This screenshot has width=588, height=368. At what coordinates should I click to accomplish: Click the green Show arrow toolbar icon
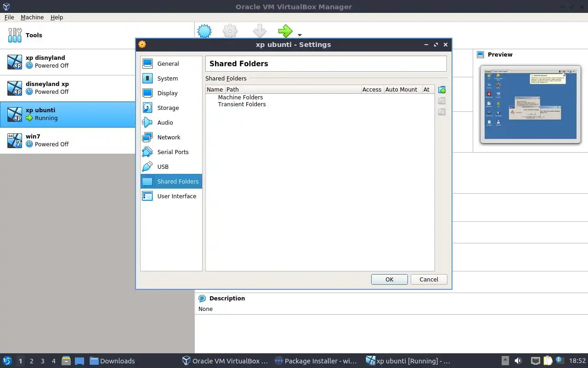(x=285, y=31)
